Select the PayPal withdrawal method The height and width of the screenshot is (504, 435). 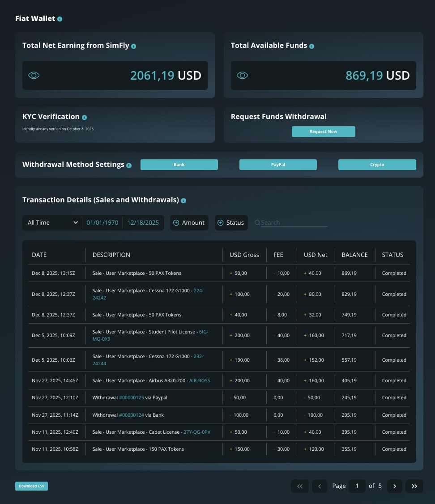tap(278, 165)
